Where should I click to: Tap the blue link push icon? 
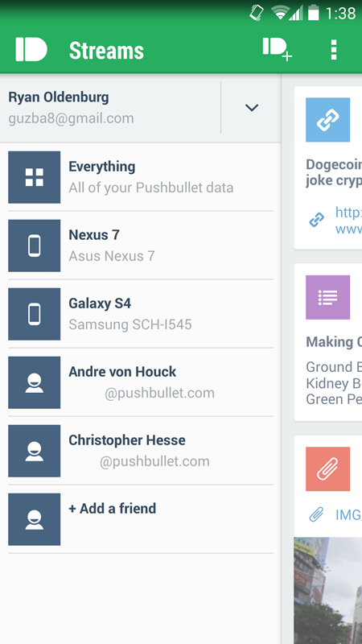[x=328, y=120]
